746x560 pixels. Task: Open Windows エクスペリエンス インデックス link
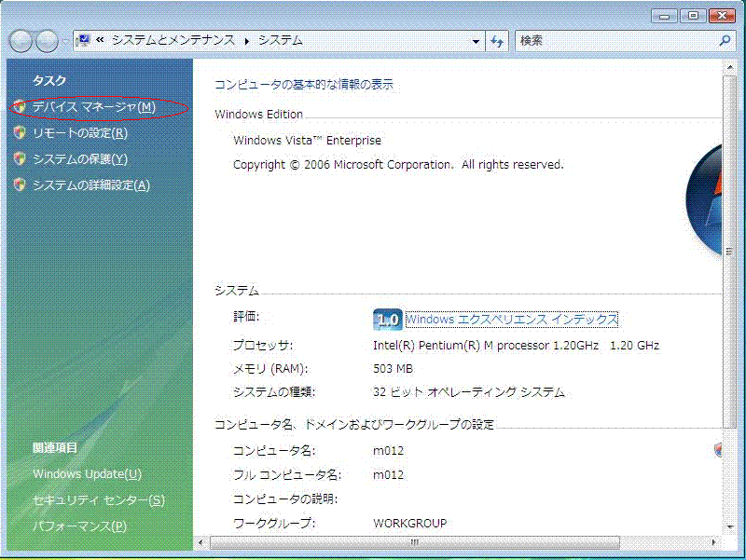511,319
